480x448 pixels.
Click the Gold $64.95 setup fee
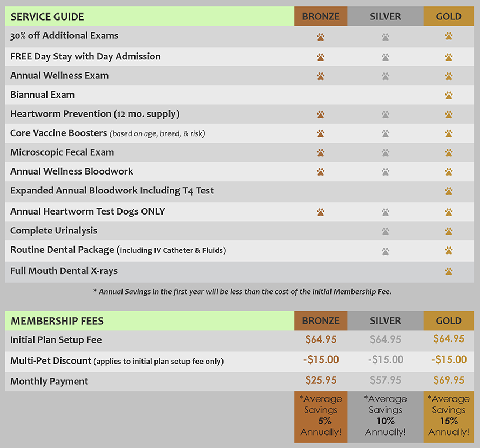[x=449, y=339]
